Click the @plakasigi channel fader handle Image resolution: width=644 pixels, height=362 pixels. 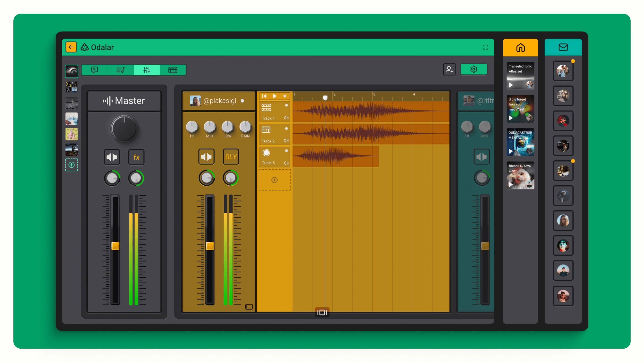tap(210, 246)
